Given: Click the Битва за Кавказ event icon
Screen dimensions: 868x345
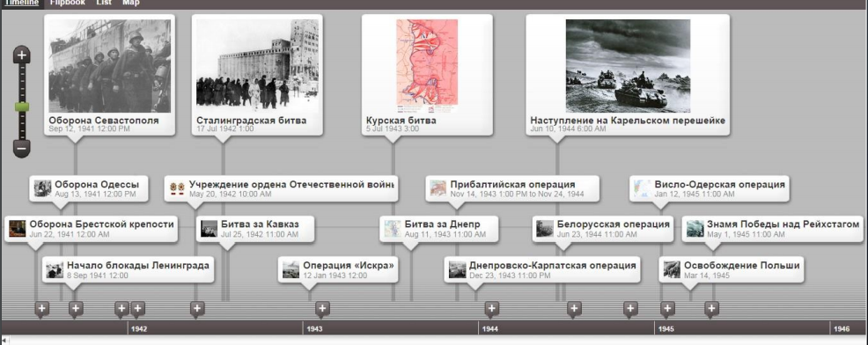Looking at the screenshot, I should (210, 229).
